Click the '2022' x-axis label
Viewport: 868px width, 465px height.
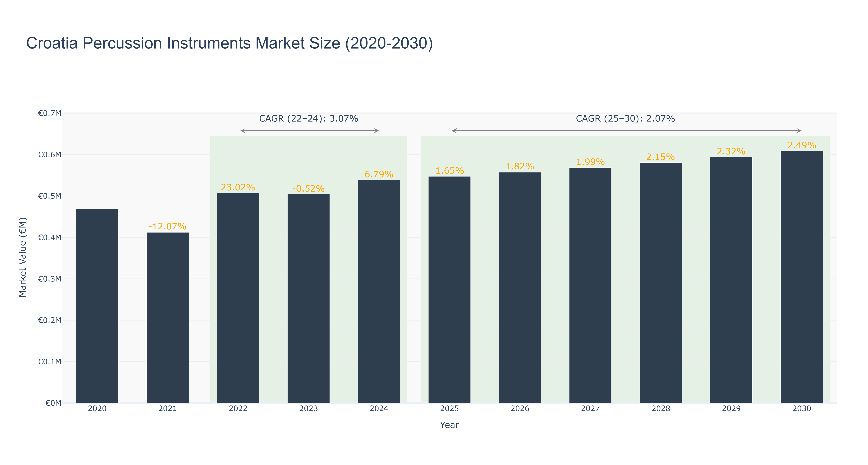coord(238,409)
